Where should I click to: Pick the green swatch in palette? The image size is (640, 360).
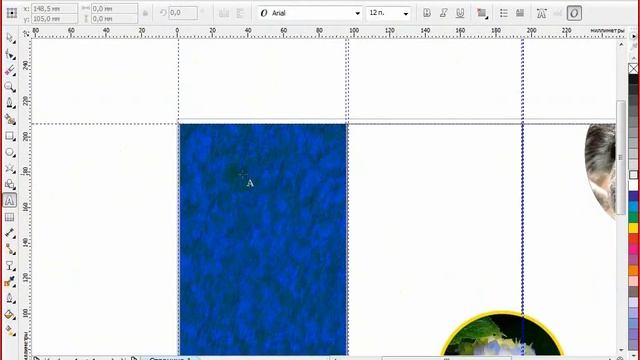[x=633, y=217]
